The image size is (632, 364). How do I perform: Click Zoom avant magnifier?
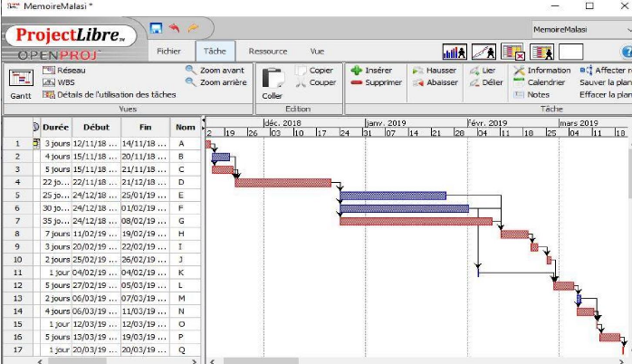[x=215, y=70]
